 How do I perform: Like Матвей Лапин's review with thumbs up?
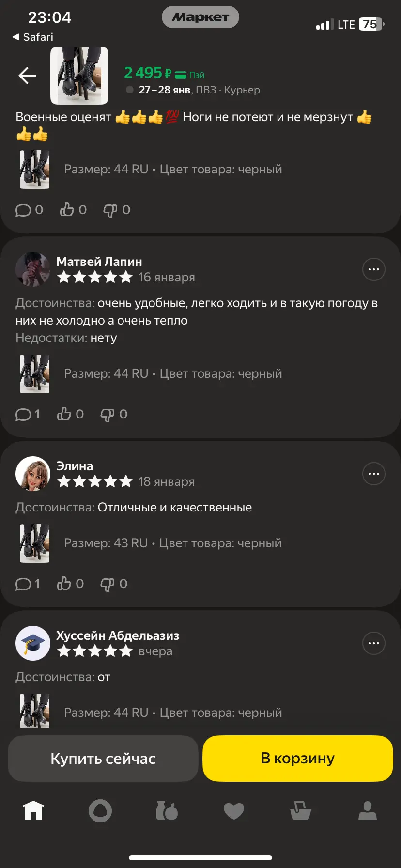(70, 414)
